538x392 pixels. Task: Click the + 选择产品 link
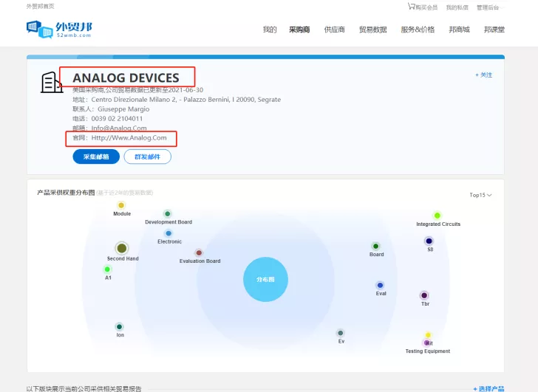488,388
